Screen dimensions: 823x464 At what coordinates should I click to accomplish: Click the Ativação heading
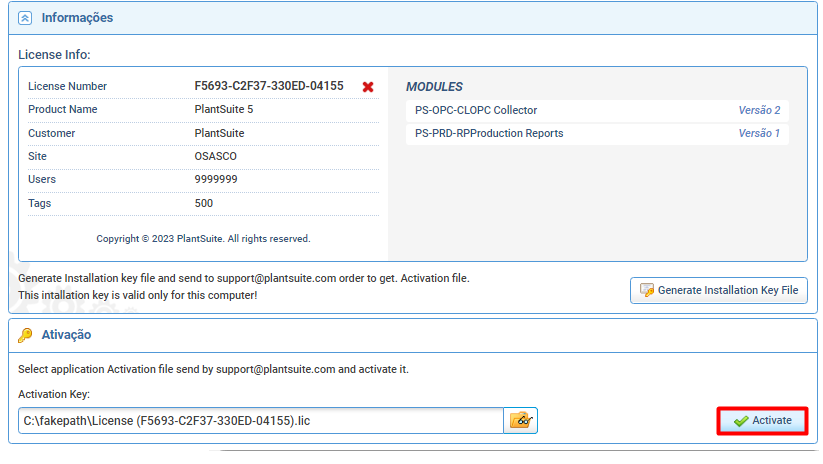pos(66,335)
